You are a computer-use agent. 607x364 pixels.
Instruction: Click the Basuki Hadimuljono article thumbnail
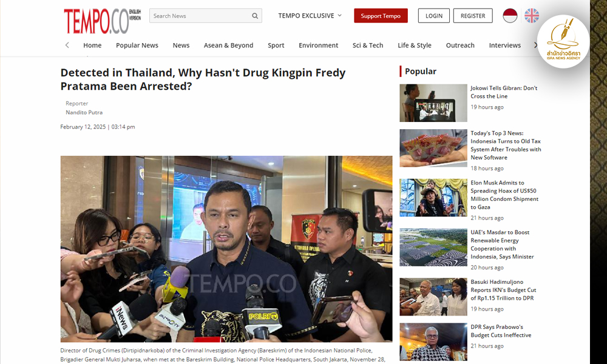pos(433,297)
